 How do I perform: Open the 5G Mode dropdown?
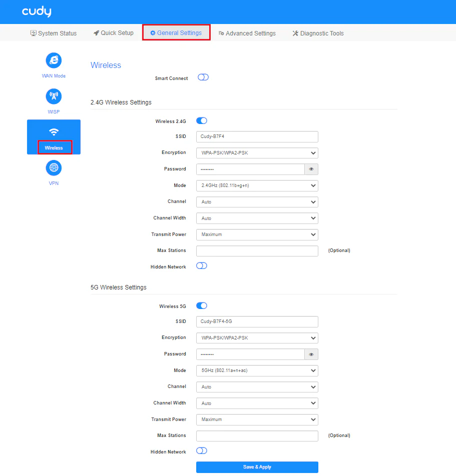coord(257,370)
